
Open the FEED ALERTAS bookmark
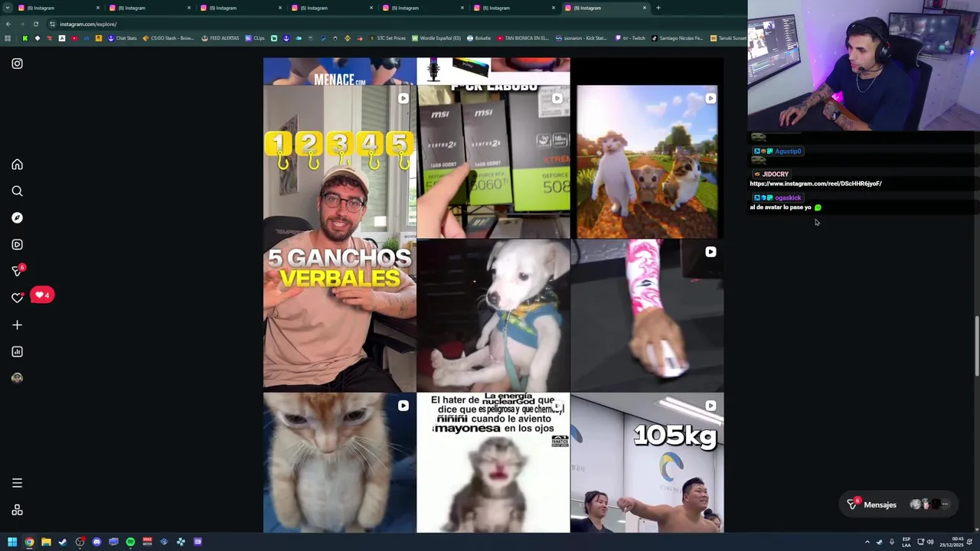click(x=220, y=38)
